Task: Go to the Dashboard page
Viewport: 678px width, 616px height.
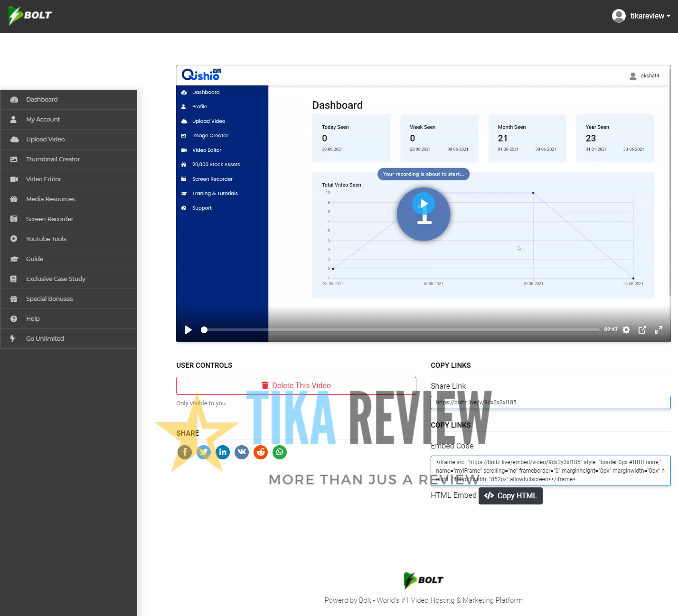Action: click(x=42, y=99)
